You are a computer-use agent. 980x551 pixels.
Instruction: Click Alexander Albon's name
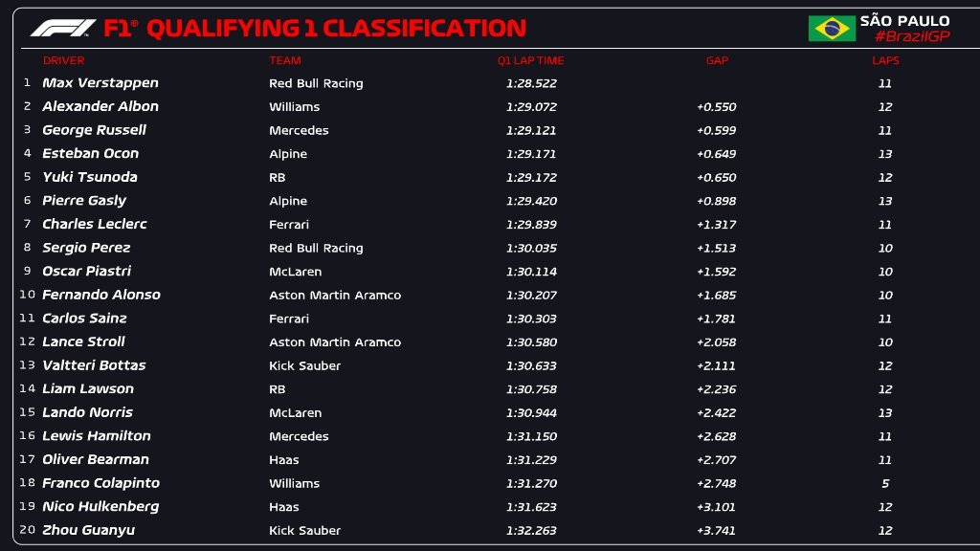(x=100, y=106)
